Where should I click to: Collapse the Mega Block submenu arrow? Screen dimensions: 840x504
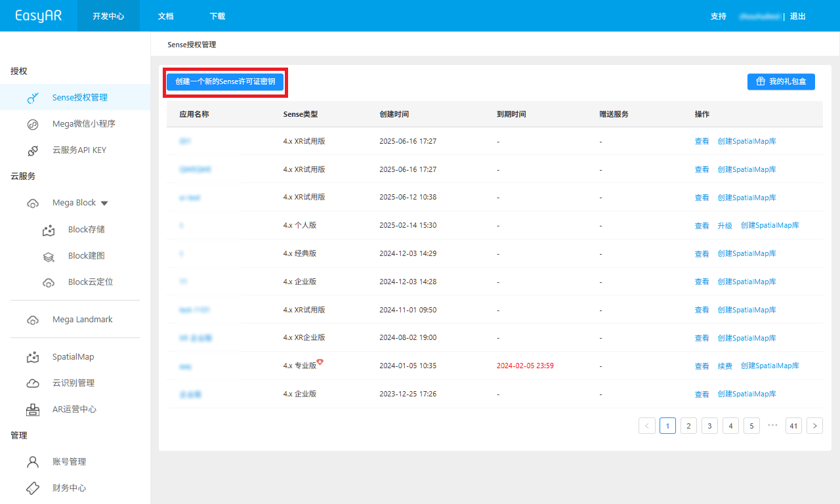click(104, 203)
